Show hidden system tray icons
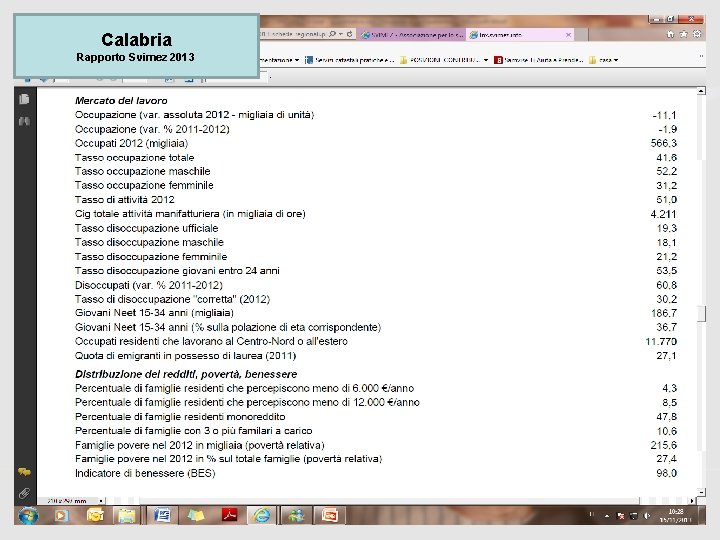Viewport: 720px width, 540px height. [x=607, y=516]
